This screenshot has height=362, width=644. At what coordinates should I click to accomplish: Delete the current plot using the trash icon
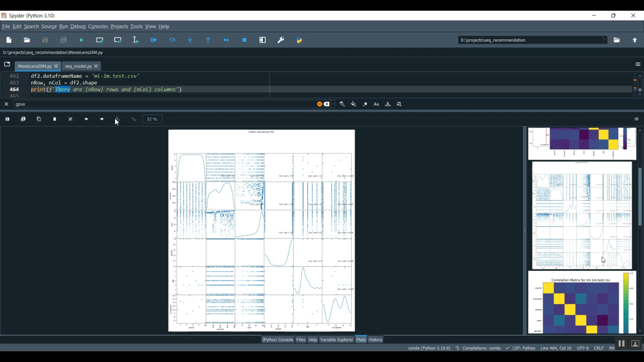tap(55, 119)
